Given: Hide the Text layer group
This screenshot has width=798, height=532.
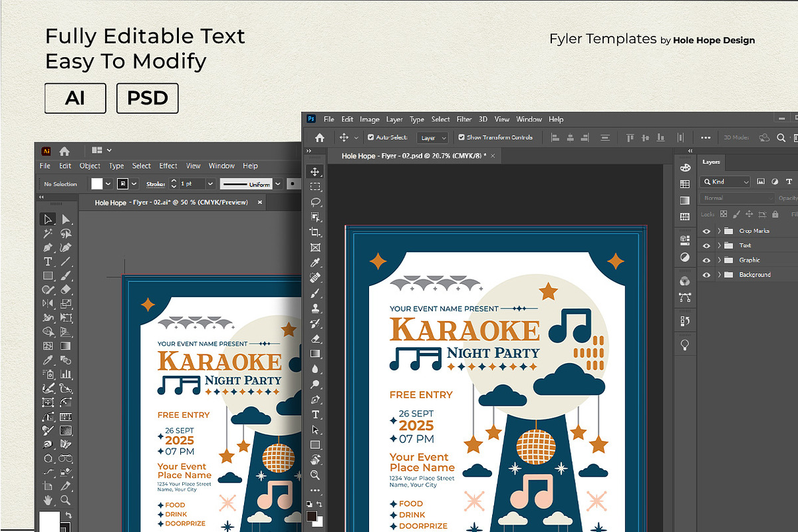Looking at the screenshot, I should (x=706, y=245).
